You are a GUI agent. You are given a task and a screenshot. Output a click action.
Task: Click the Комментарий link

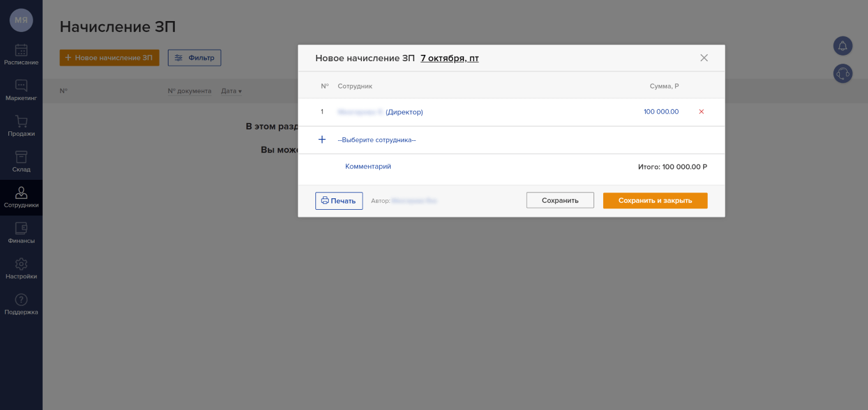click(368, 166)
